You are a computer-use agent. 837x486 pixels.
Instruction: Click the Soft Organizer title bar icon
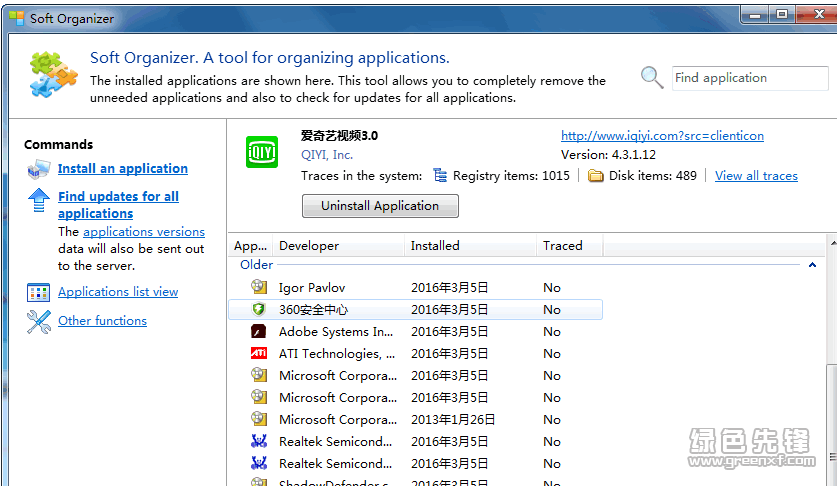coord(17,18)
